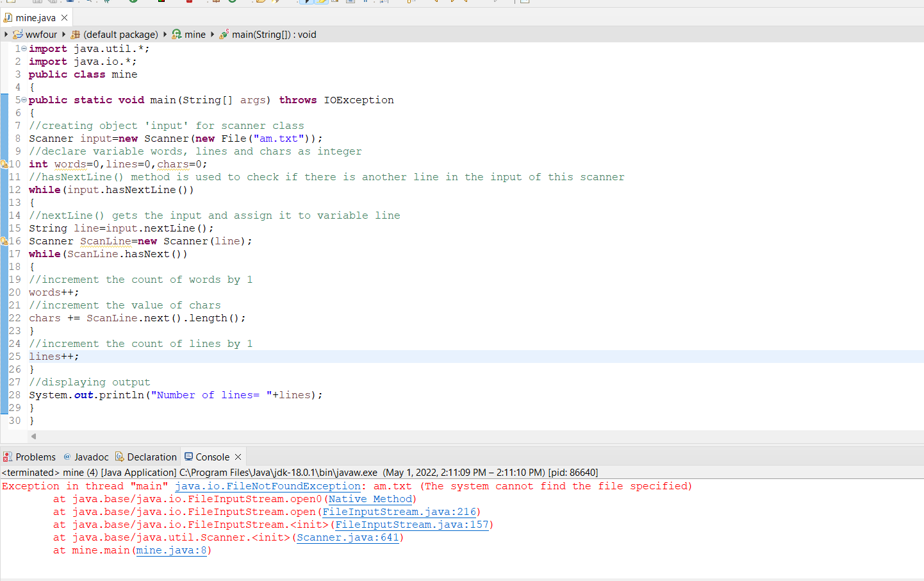Open the FileInputStream.java:216 link in console
This screenshot has width=924, height=581.
click(x=399, y=512)
